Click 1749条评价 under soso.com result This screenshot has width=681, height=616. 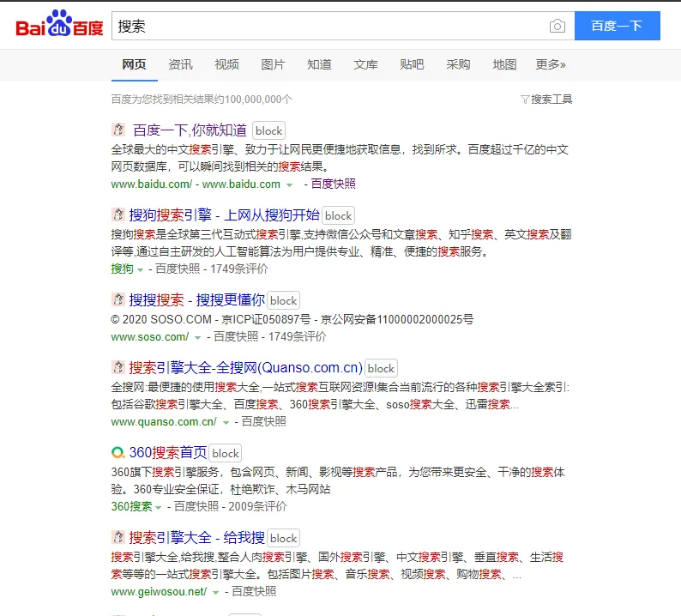pyautogui.click(x=297, y=336)
